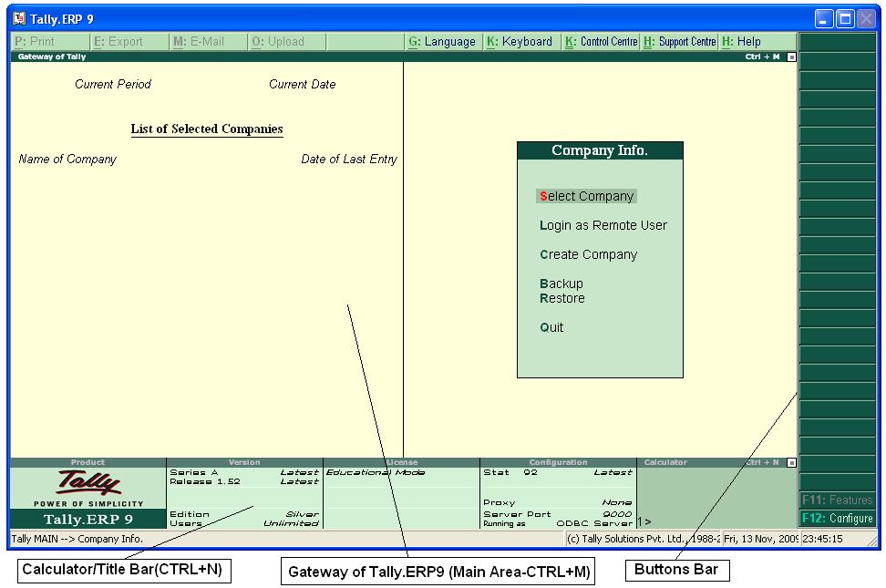Open Create Company from Company Info
This screenshot has height=588, width=886.
(588, 254)
